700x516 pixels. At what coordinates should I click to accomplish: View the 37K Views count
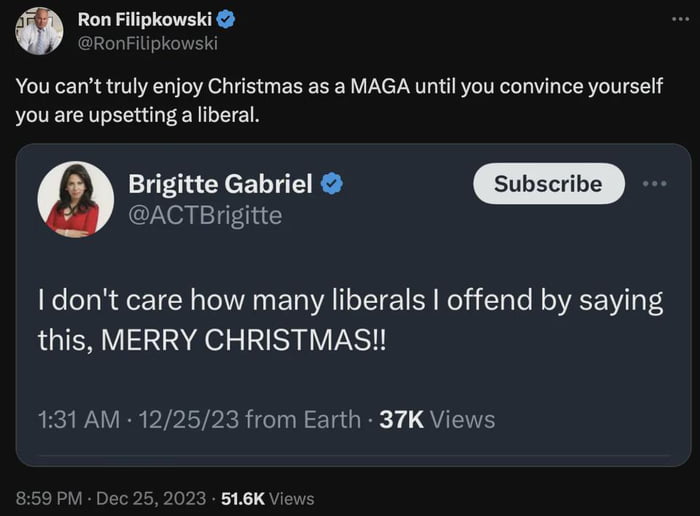(x=437, y=419)
